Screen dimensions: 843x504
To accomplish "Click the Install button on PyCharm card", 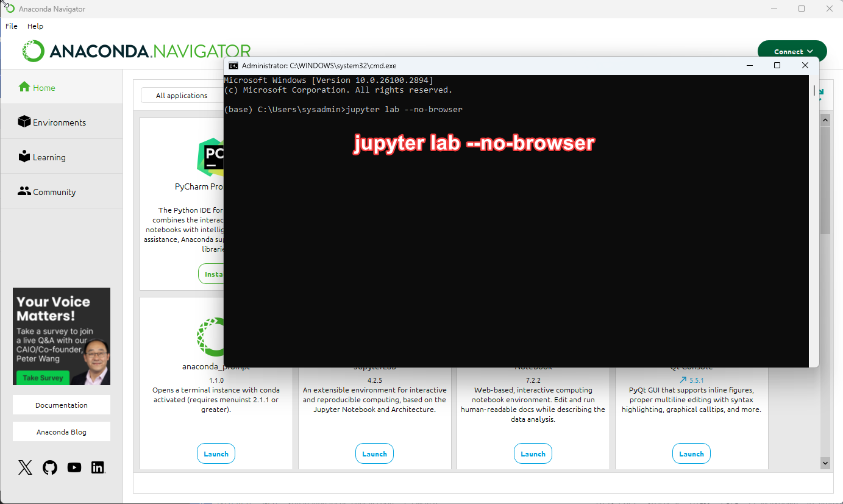I will pos(211,274).
